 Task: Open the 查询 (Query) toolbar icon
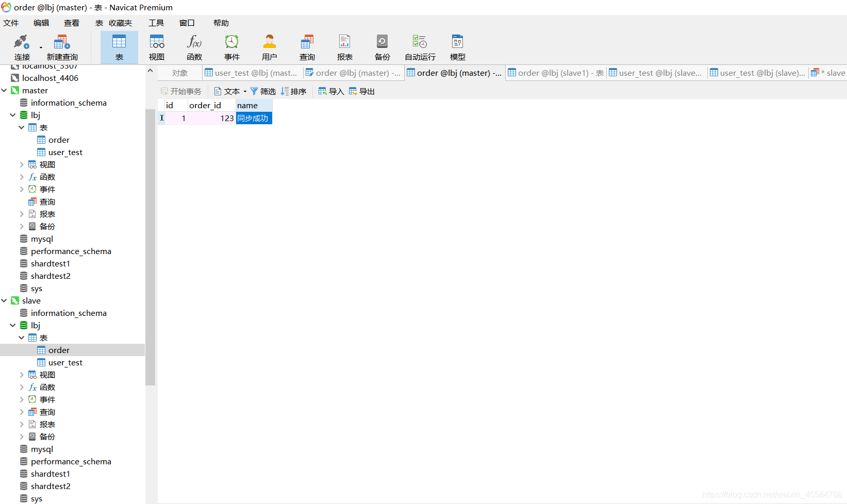(307, 41)
